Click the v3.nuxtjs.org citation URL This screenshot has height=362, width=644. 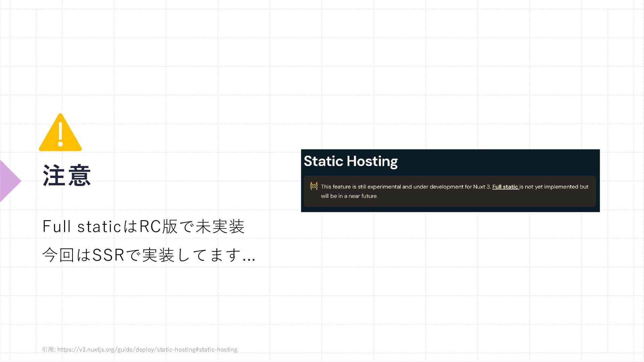click(147, 350)
